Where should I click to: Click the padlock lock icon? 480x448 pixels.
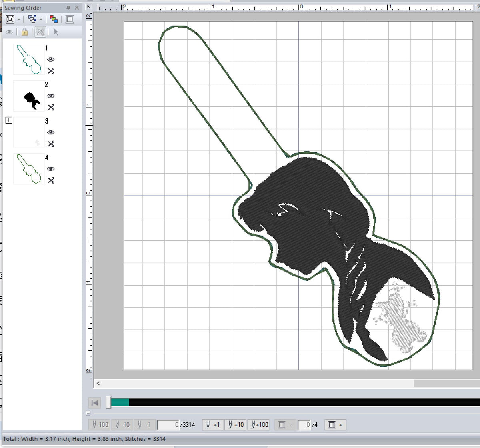[x=25, y=32]
